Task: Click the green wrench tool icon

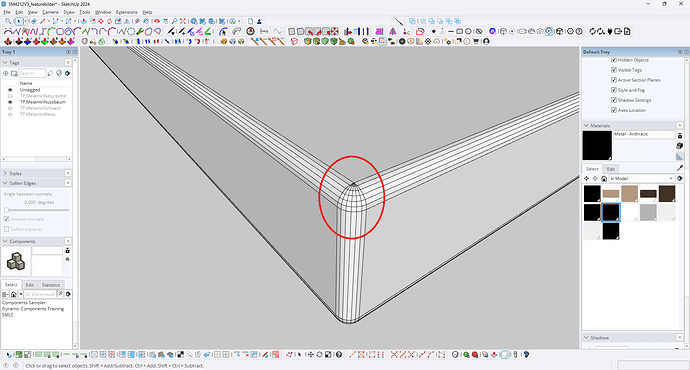Action: coord(139,31)
